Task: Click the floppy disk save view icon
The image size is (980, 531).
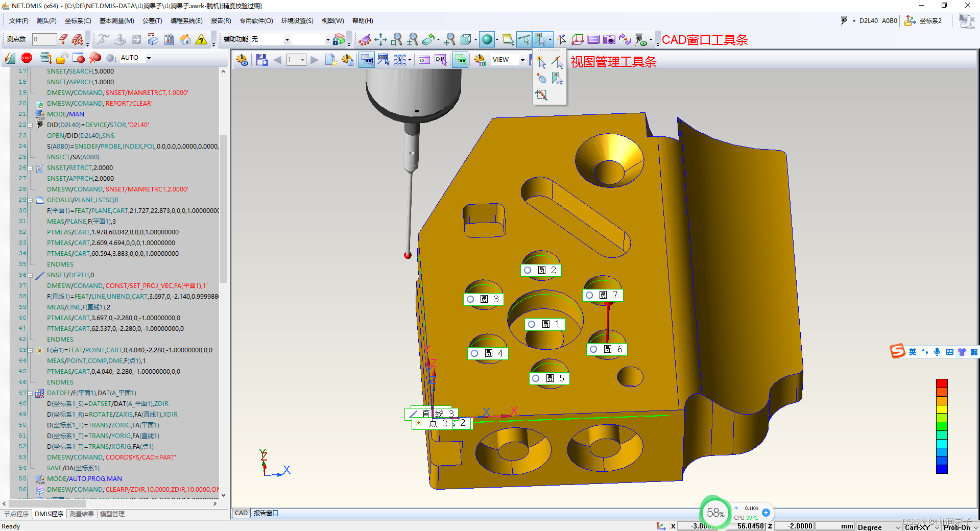Action: pos(261,60)
